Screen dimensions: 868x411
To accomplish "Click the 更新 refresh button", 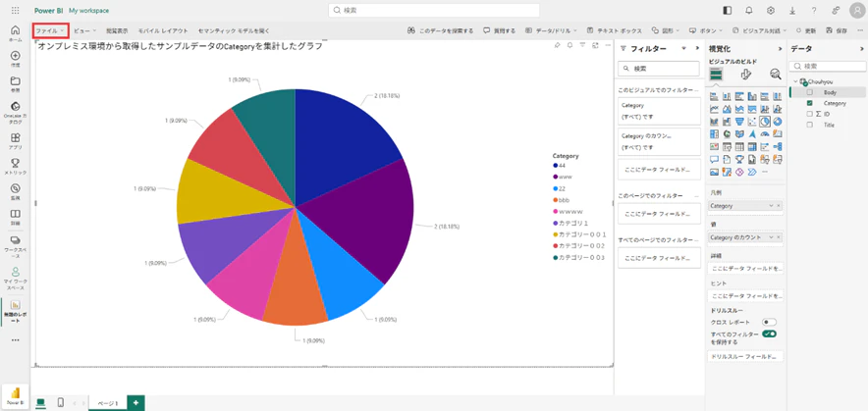I will coord(806,31).
